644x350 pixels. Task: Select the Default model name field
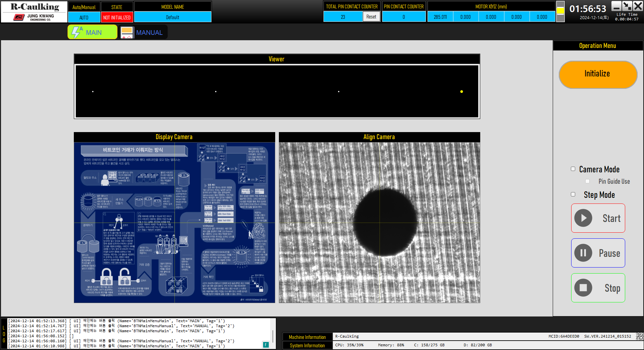point(172,17)
